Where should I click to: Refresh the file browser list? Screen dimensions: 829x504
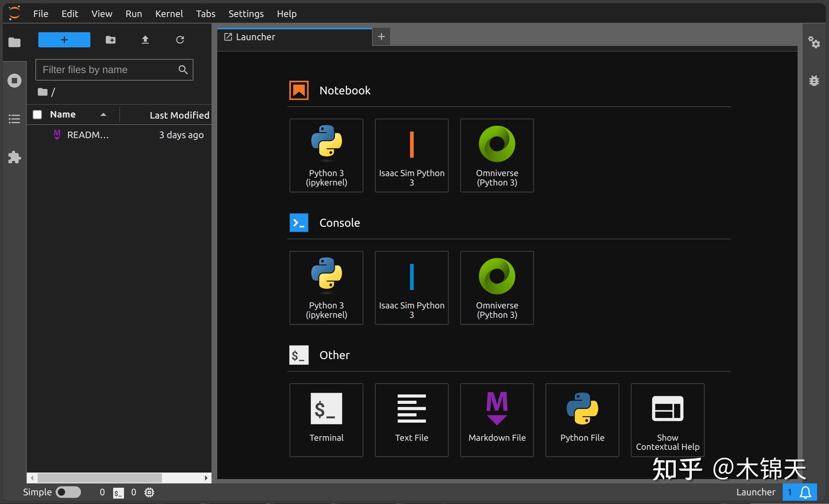[x=180, y=40]
